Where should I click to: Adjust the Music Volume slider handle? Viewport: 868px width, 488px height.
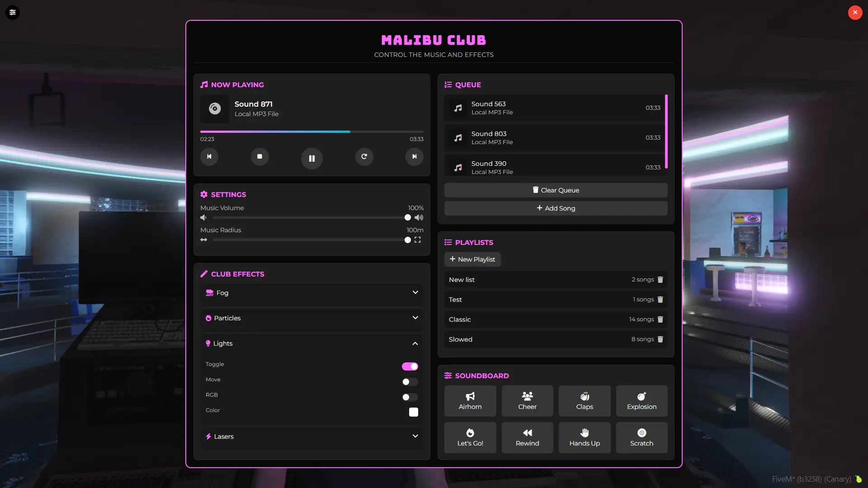pos(408,218)
